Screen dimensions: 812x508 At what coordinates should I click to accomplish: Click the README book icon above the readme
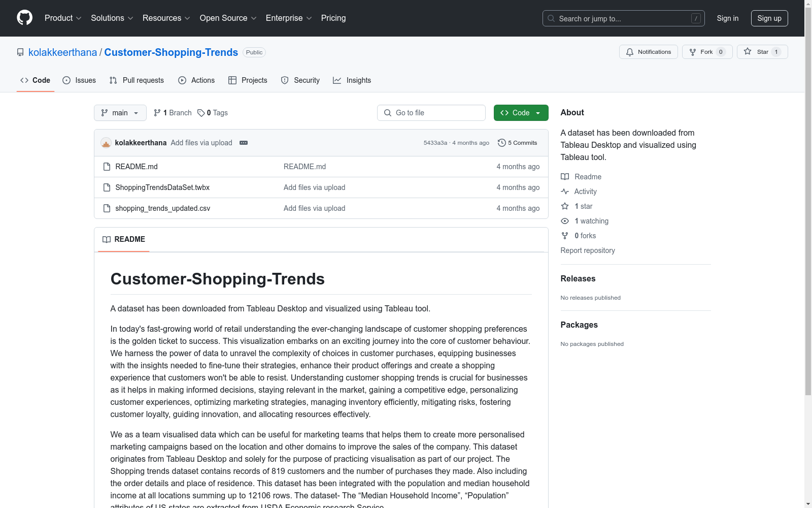tap(107, 239)
